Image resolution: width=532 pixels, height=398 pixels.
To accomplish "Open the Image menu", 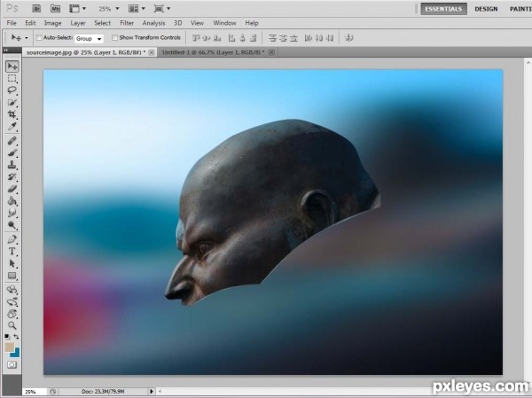I will 52,23.
